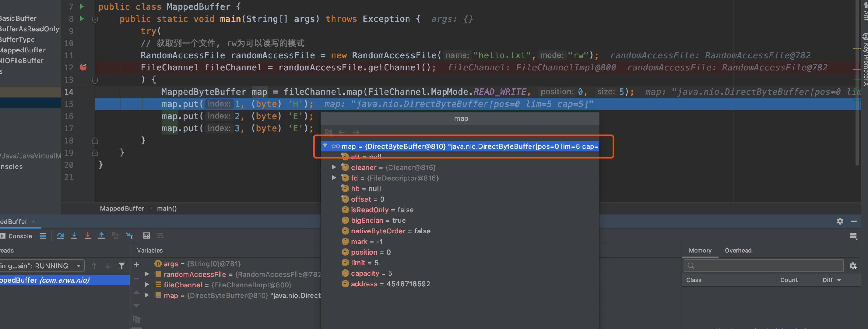Click the Run to Cursor icon
Screen dimensions: 868x329
(x=129, y=235)
